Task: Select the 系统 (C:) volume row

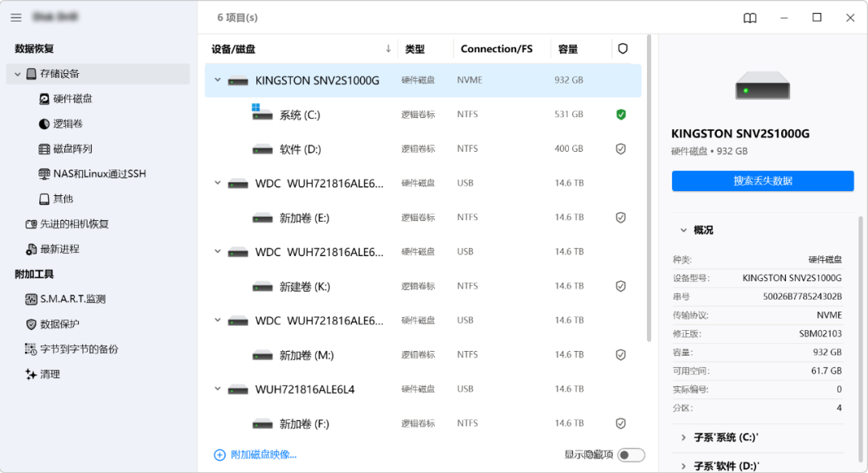Action: point(423,115)
